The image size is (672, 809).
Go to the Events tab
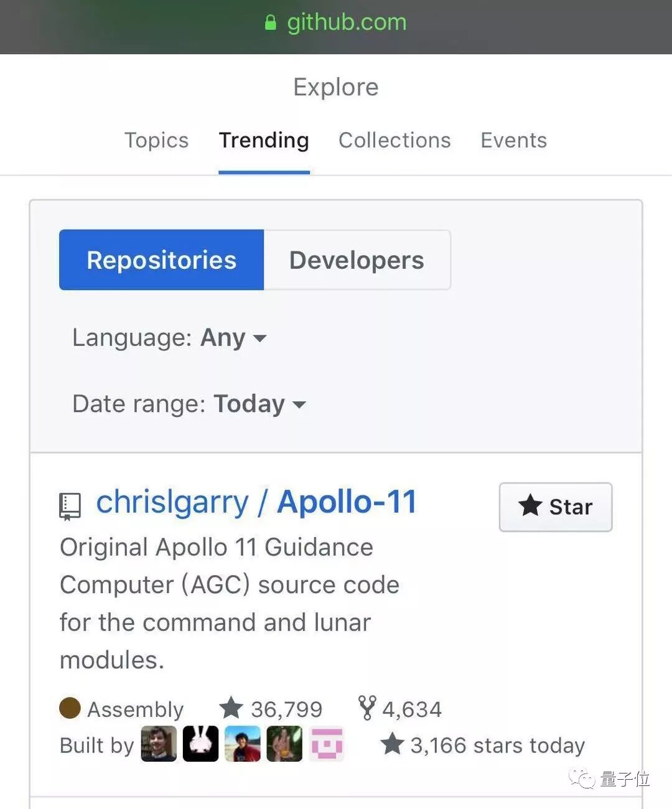514,141
